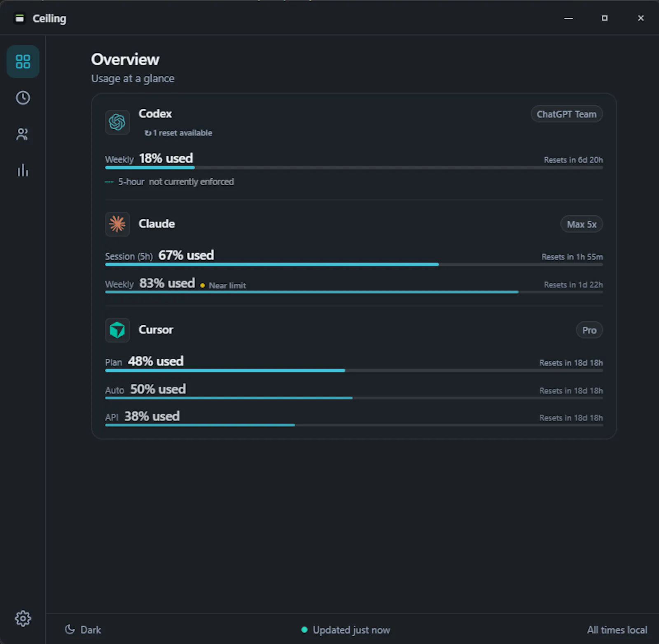
Task: Click the Codex OpenAI logo icon
Action: [x=117, y=122]
